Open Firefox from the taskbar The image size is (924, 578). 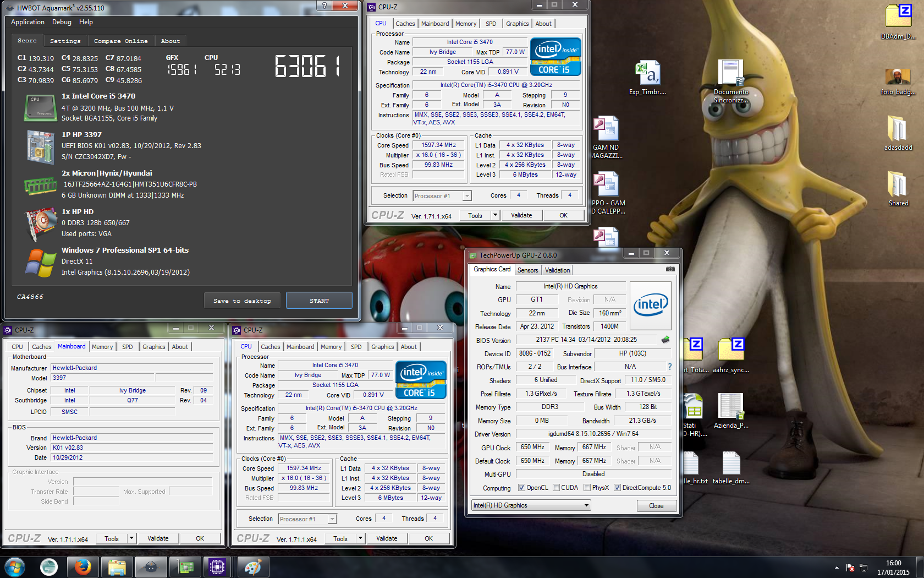82,567
